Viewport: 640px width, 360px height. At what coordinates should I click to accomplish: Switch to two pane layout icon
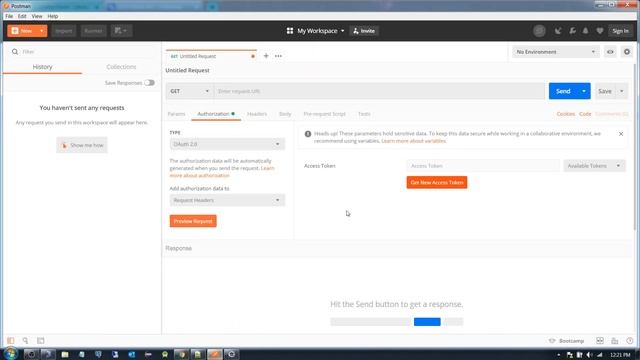click(600, 340)
